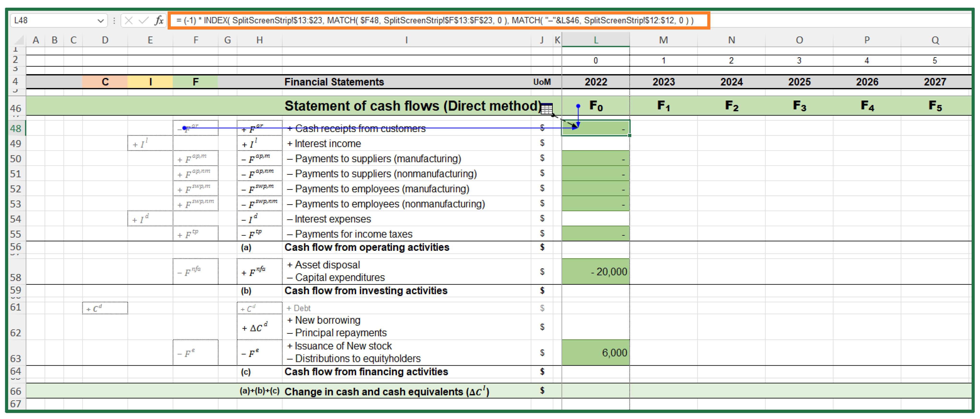Image resolution: width=980 pixels, height=419 pixels.
Task: Click the formula bar options dots handle
Action: tap(114, 21)
